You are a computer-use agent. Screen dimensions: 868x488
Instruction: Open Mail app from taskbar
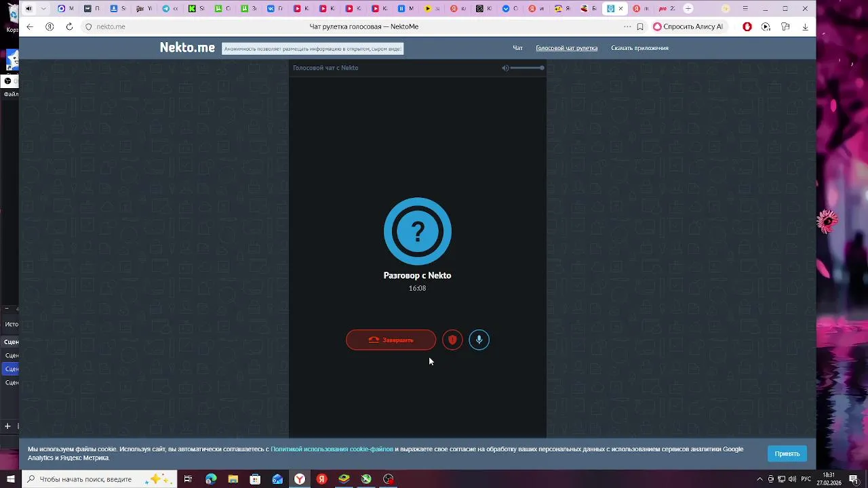(277, 479)
